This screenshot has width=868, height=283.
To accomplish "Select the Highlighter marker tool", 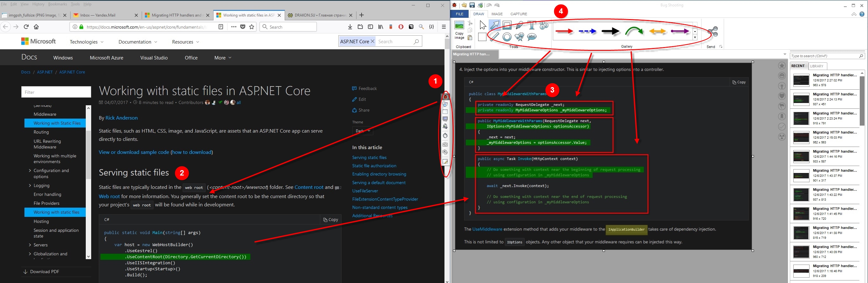I will pos(519,25).
